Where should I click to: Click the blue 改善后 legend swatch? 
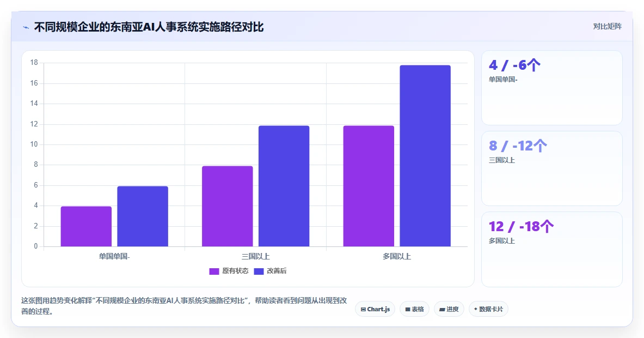click(x=259, y=271)
